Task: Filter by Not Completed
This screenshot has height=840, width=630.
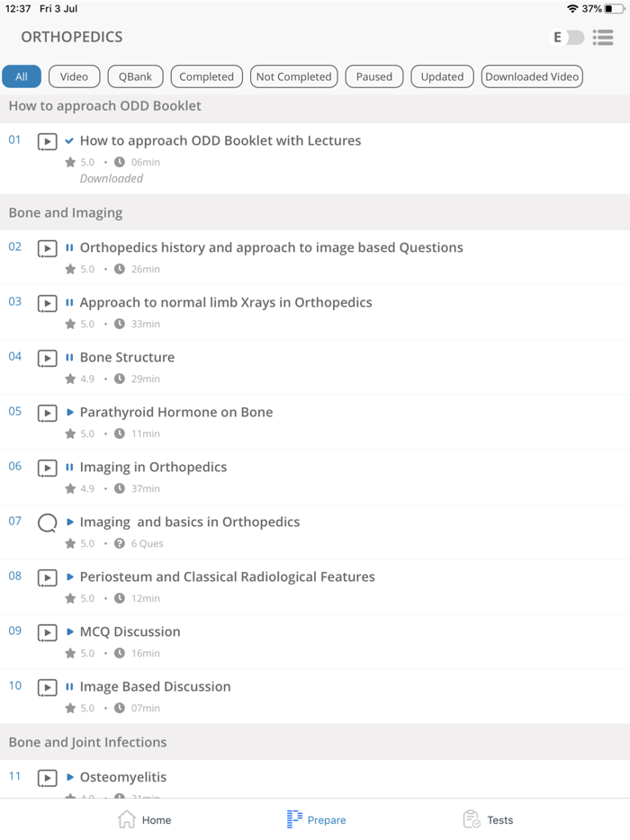Action: coord(294,76)
